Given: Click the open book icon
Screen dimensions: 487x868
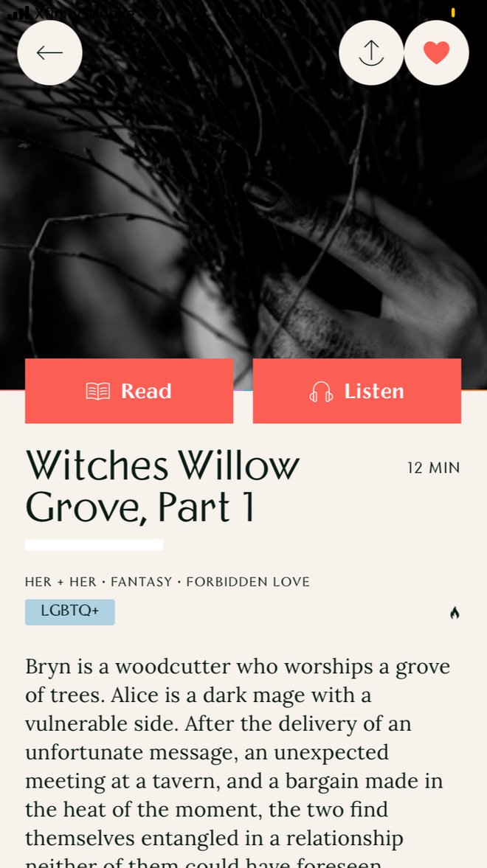Looking at the screenshot, I should 98,392.
